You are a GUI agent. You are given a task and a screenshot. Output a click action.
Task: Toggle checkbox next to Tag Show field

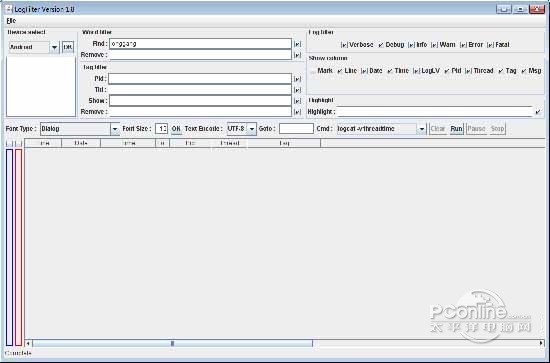tap(297, 101)
